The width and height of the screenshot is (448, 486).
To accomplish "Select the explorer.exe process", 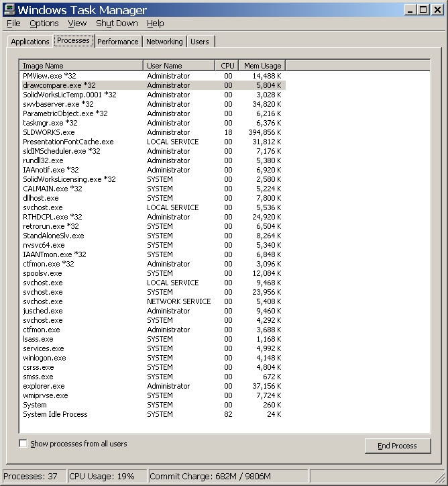I will (x=154, y=386).
